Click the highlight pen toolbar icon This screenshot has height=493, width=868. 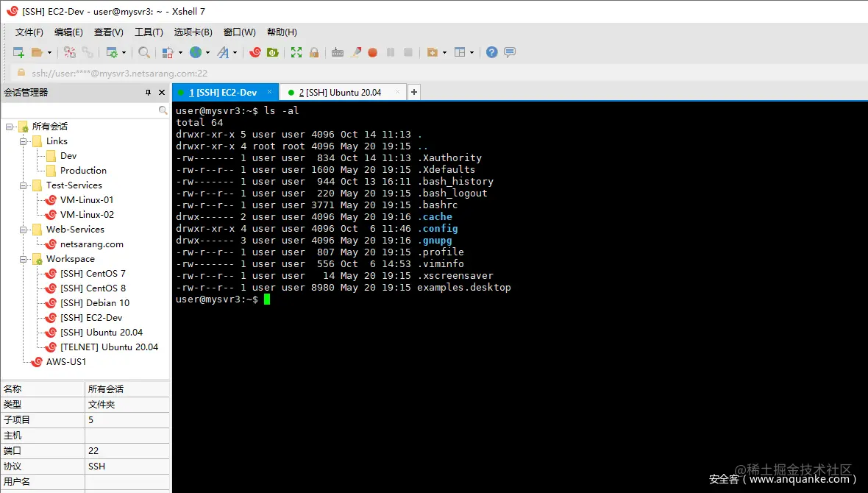(356, 53)
